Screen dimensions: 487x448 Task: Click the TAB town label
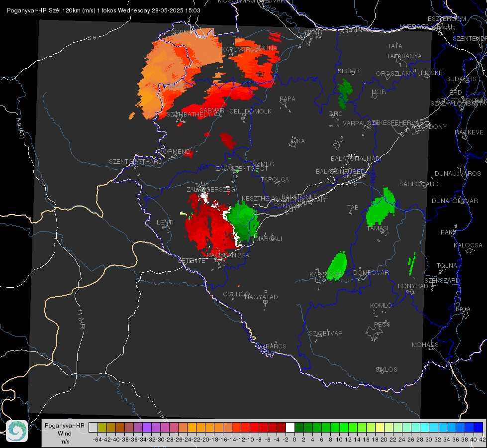(353, 208)
